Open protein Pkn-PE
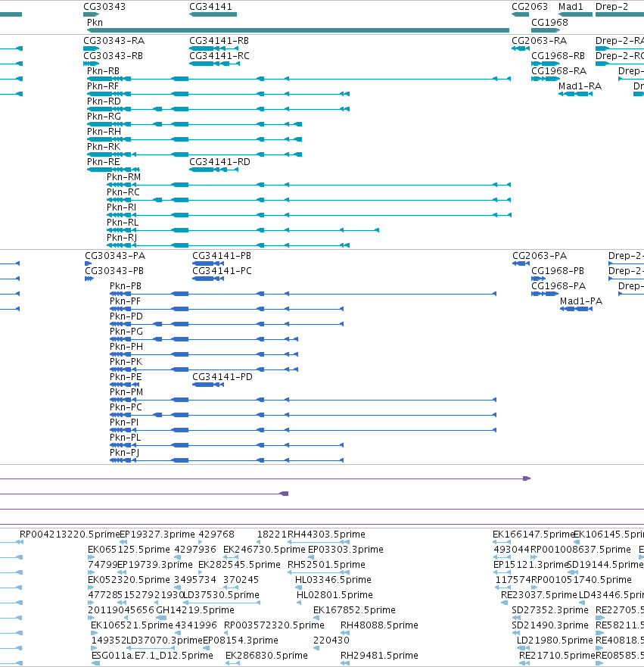Image resolution: width=644 pixels, height=667 pixels. pyautogui.click(x=126, y=377)
